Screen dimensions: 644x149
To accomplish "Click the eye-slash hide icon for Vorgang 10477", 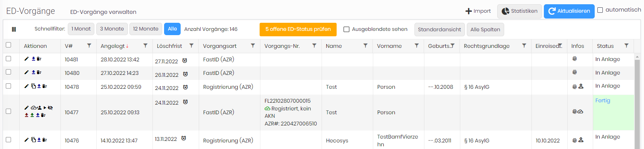I will 50,108.
